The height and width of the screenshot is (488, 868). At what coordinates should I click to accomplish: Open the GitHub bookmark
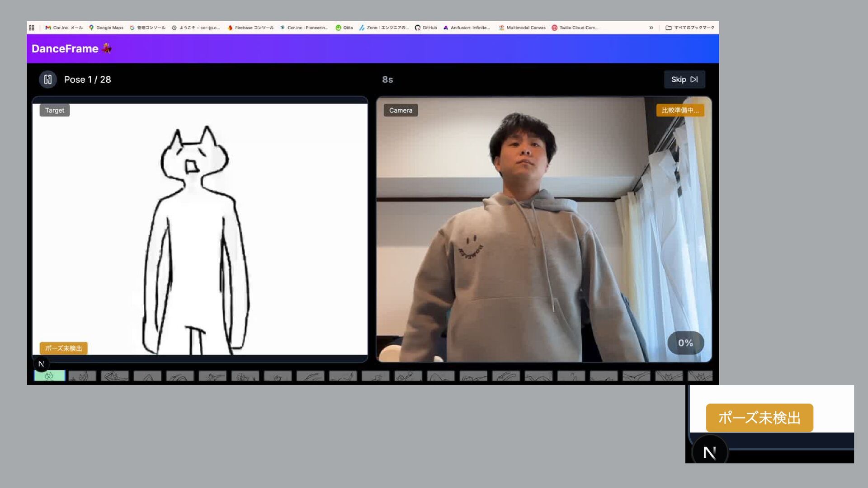[x=426, y=28]
